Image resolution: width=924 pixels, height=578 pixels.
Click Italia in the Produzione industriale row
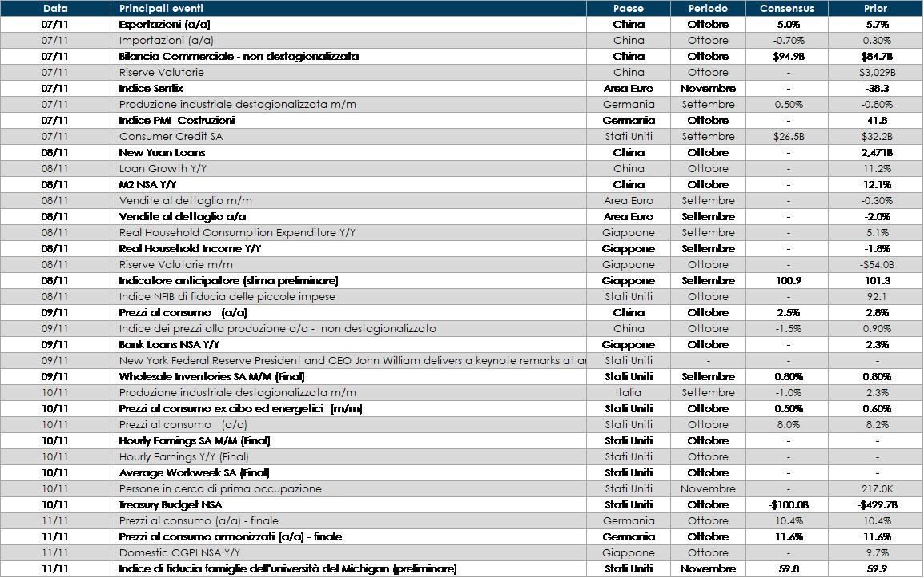[629, 393]
